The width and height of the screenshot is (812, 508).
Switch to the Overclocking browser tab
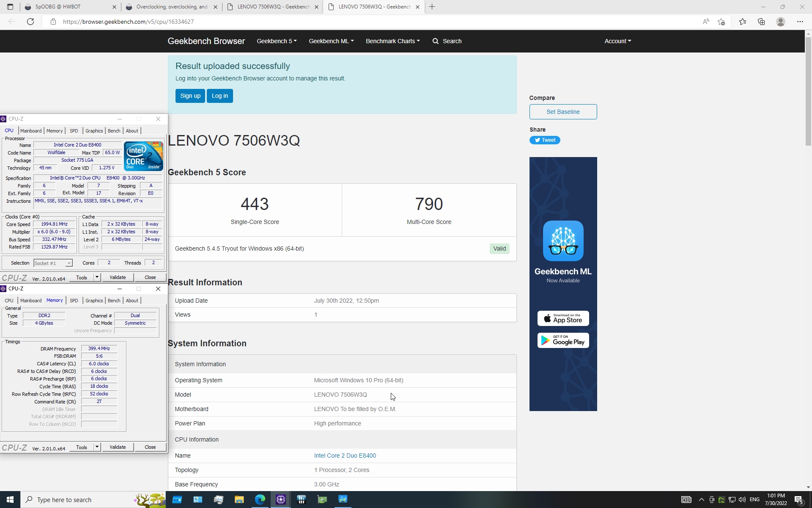coord(172,7)
